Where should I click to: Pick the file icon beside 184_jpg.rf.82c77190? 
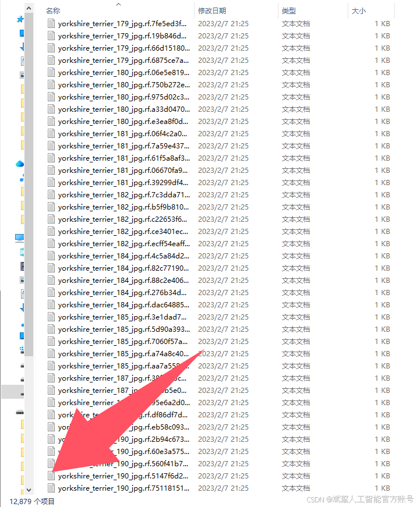click(x=51, y=268)
